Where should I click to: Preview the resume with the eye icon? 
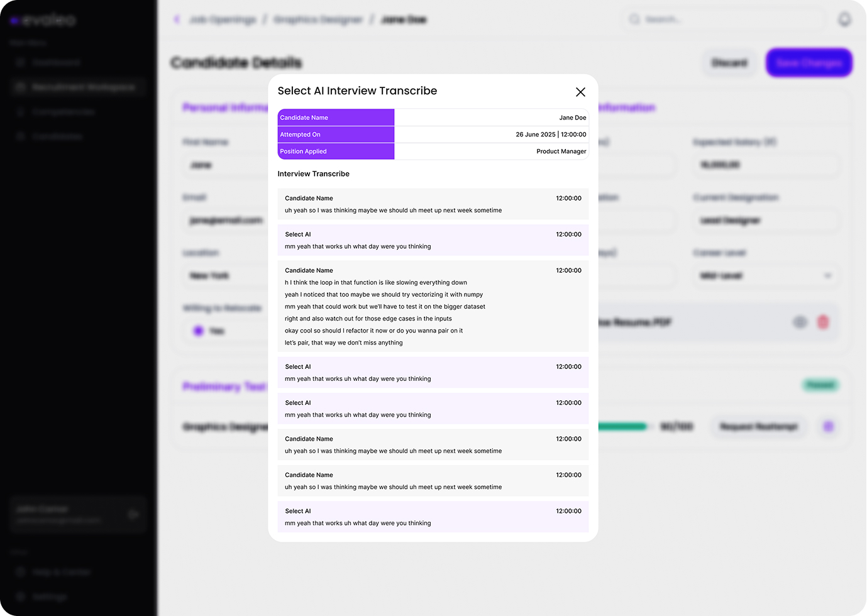[800, 322]
